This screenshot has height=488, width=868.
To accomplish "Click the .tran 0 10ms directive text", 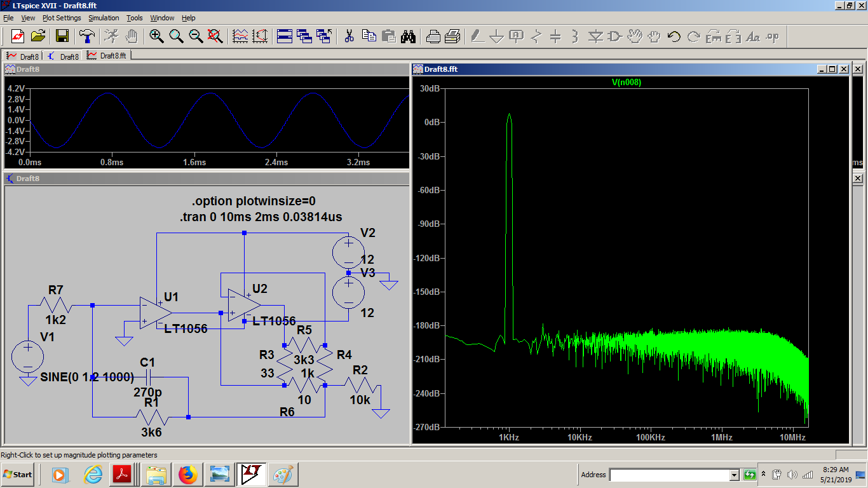I will pos(261,217).
